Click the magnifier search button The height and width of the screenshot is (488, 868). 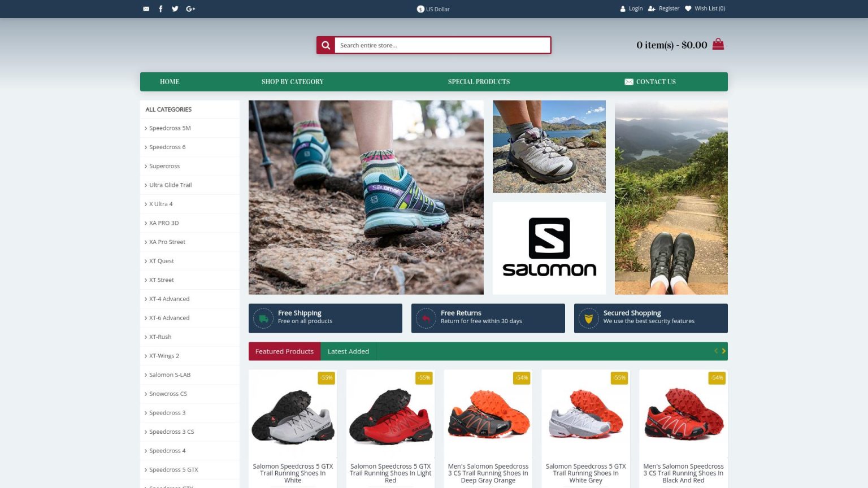pos(325,45)
